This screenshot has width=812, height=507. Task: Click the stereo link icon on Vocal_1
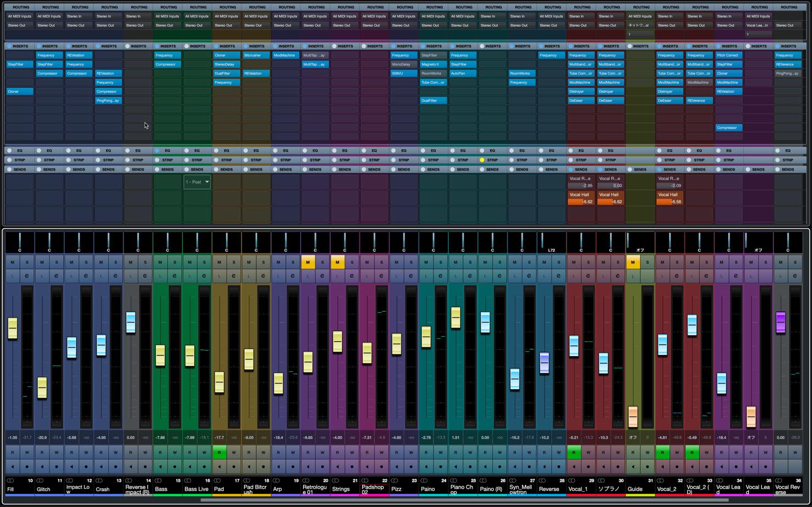coord(571,481)
